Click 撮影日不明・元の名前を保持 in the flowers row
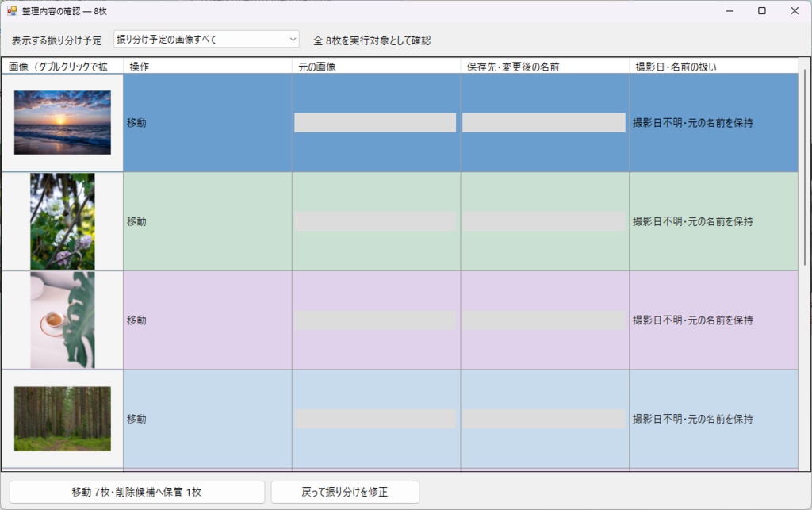Viewport: 812px width, 510px height. pyautogui.click(x=692, y=221)
